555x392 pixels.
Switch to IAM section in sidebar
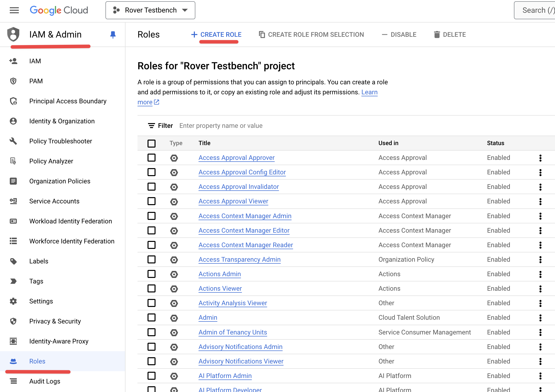35,61
